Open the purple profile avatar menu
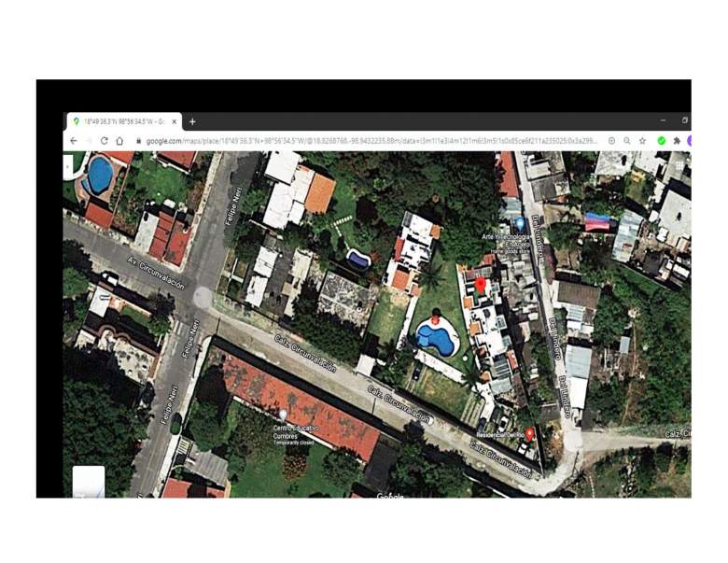This screenshot has height=563, width=728. point(690,141)
